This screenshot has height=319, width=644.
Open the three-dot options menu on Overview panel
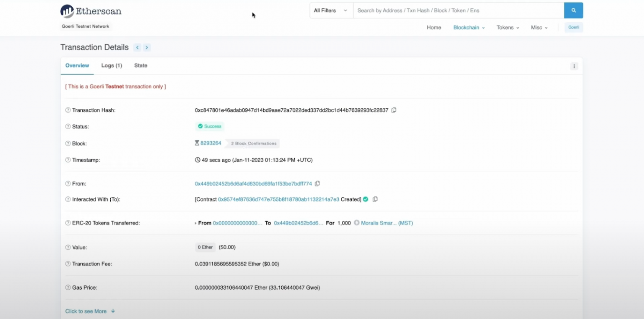point(574,66)
